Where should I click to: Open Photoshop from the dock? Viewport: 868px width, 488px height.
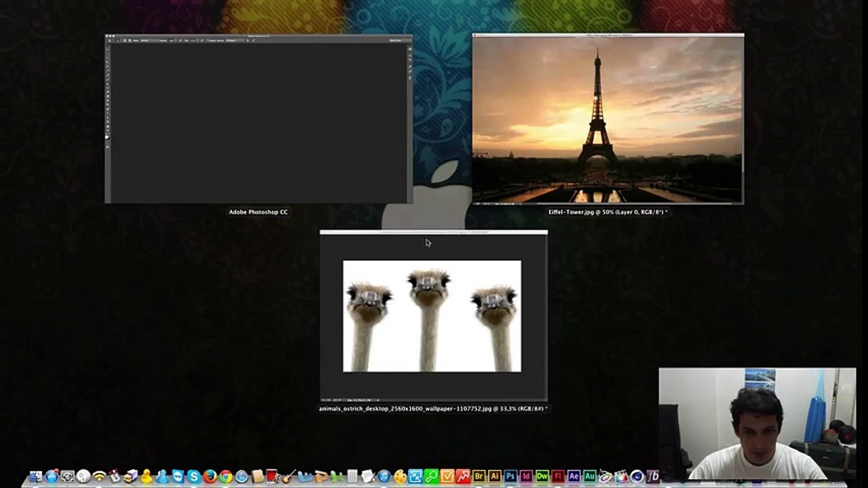(x=511, y=476)
